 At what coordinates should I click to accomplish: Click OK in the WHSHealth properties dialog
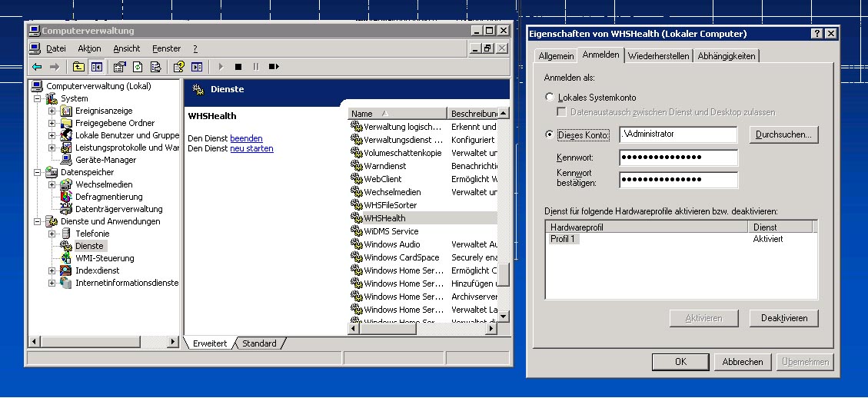point(680,362)
